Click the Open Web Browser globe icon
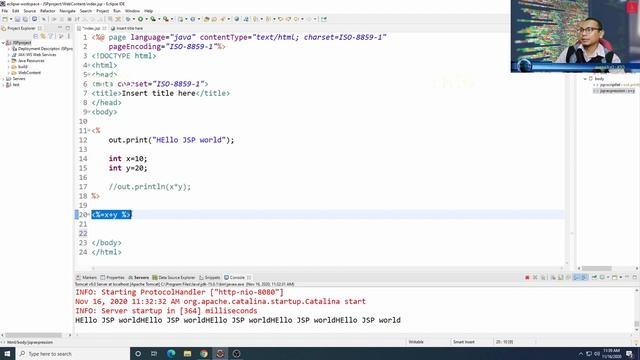The height and width of the screenshot is (360, 640). (237, 19)
